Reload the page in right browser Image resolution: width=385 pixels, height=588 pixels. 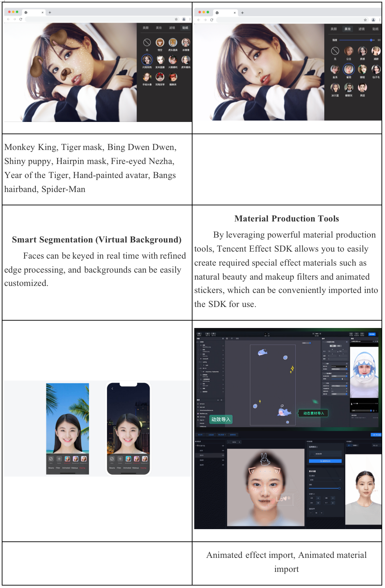(211, 20)
